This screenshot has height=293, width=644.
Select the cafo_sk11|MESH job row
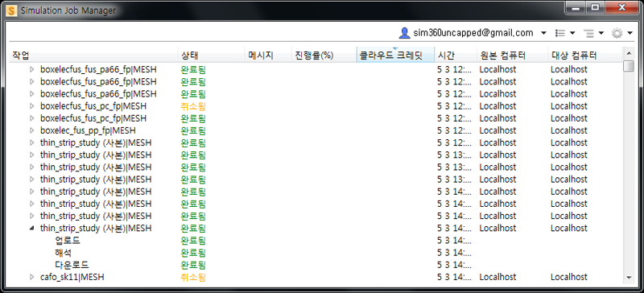coord(316,277)
